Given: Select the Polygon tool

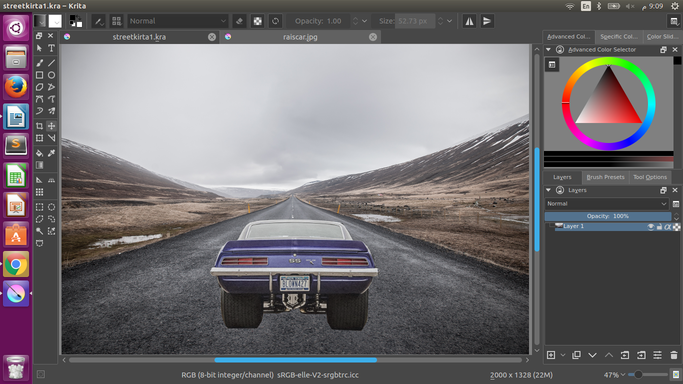Looking at the screenshot, I should [x=39, y=87].
